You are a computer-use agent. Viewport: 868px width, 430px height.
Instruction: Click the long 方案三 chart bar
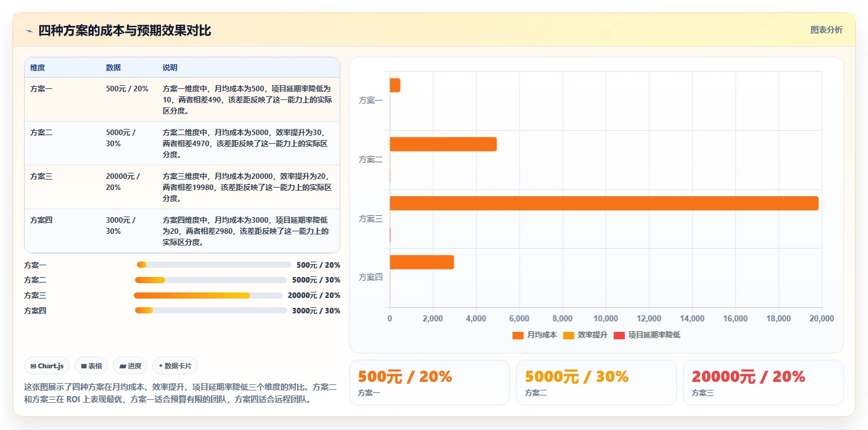pyautogui.click(x=604, y=204)
